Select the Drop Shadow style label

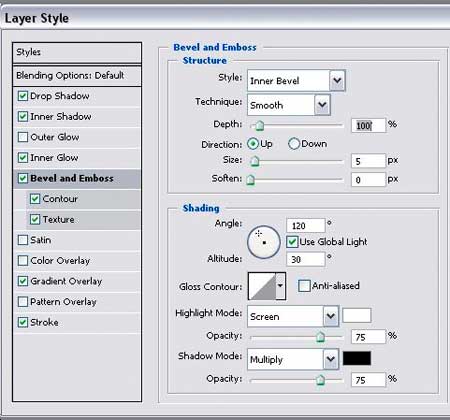[x=60, y=96]
